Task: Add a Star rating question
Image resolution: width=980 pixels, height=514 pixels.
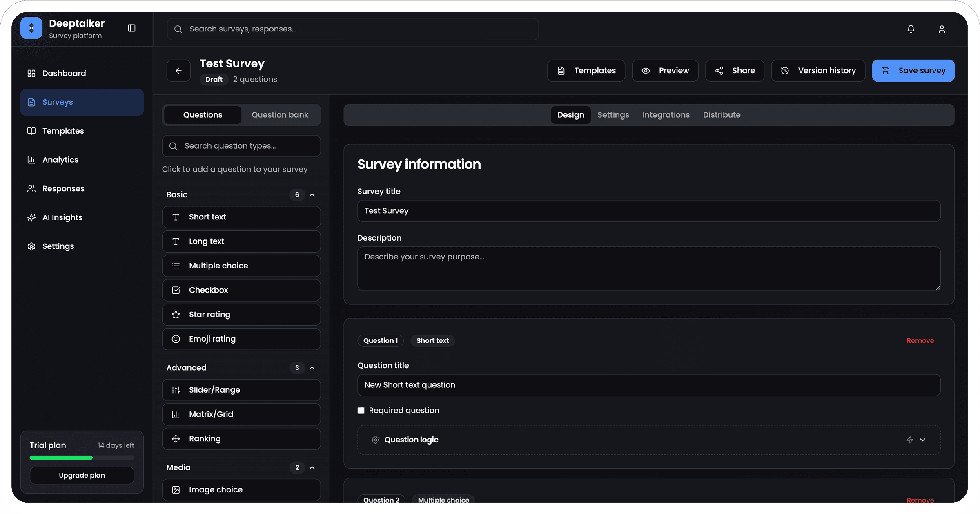Action: click(x=241, y=315)
